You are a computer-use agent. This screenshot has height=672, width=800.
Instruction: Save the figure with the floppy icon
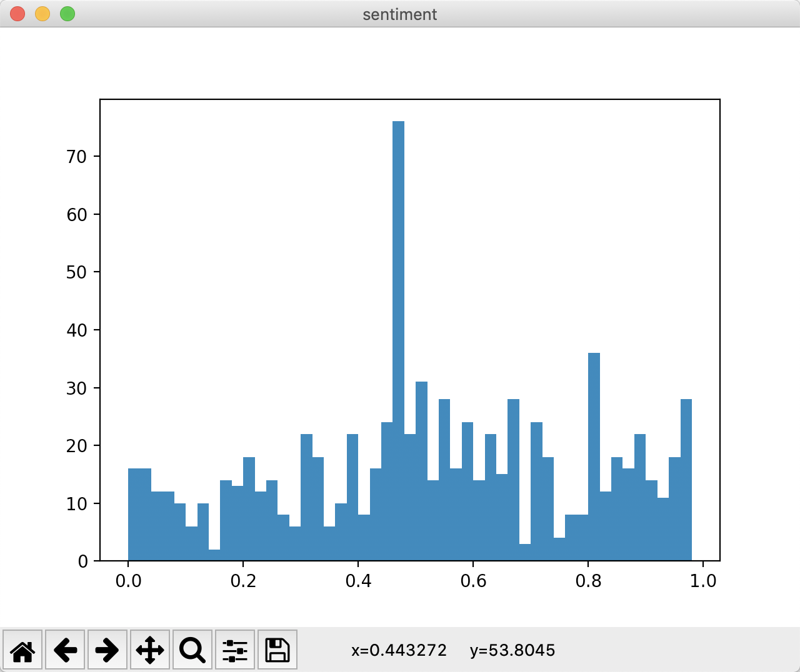277,650
